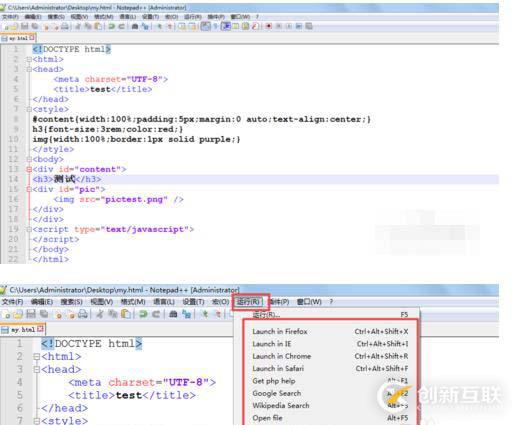Viewport: 512px width, 425px height.
Task: Click green Undo arrow in lower window toolbar
Action: click(143, 314)
